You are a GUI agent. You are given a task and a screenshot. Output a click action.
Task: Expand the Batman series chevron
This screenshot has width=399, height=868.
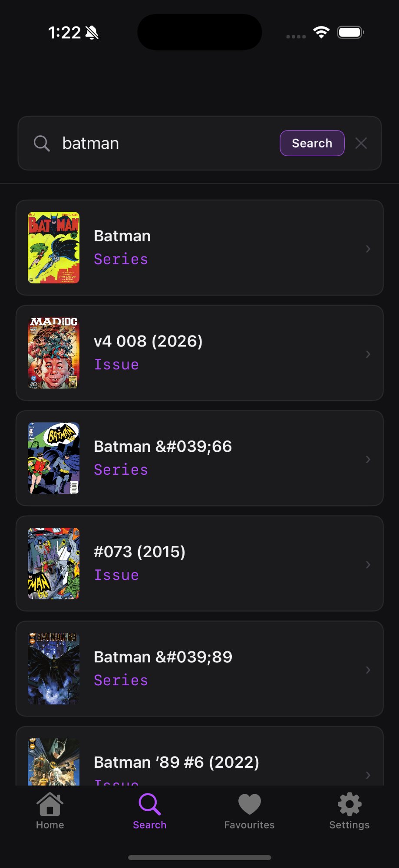click(368, 249)
